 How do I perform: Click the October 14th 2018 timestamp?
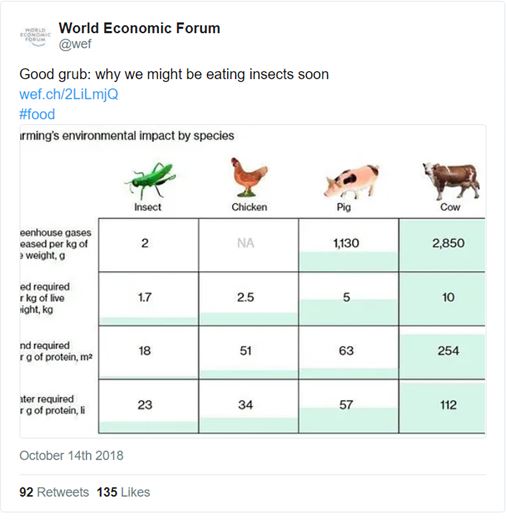click(x=71, y=455)
